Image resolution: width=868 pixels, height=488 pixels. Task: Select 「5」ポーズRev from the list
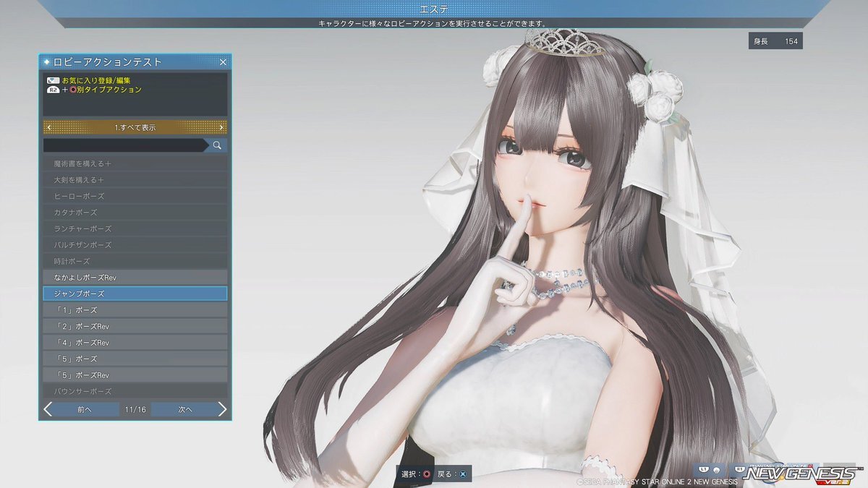point(135,375)
